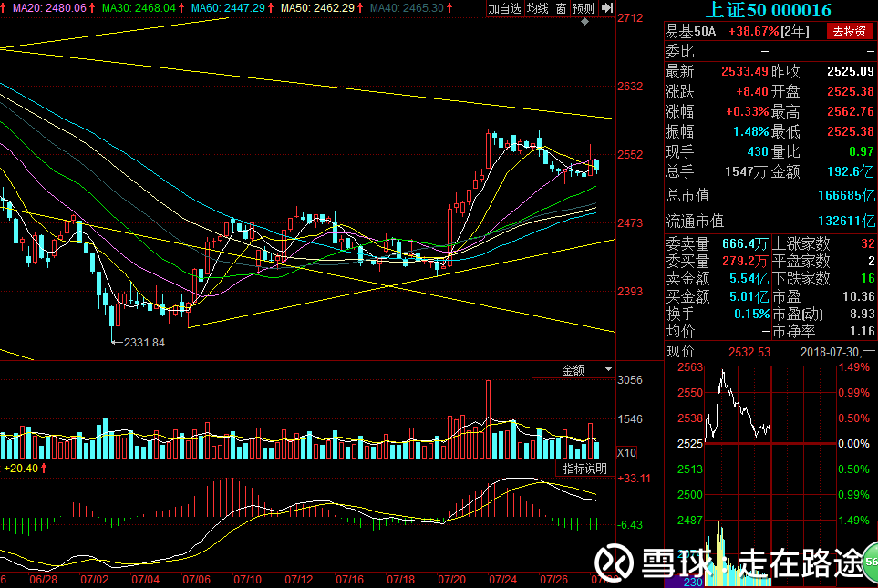Click the 2331.84 low price marker
878x588 pixels.
(x=144, y=342)
